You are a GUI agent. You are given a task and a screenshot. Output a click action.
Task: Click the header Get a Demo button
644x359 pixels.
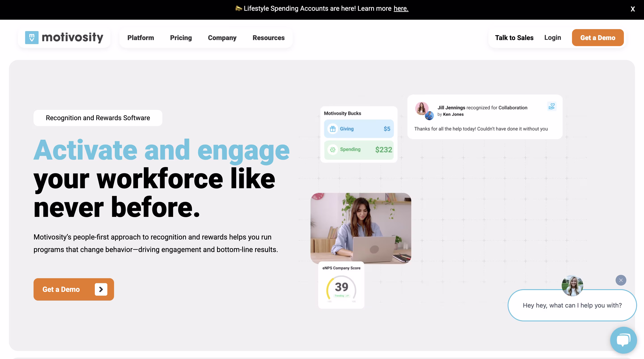[597, 38]
